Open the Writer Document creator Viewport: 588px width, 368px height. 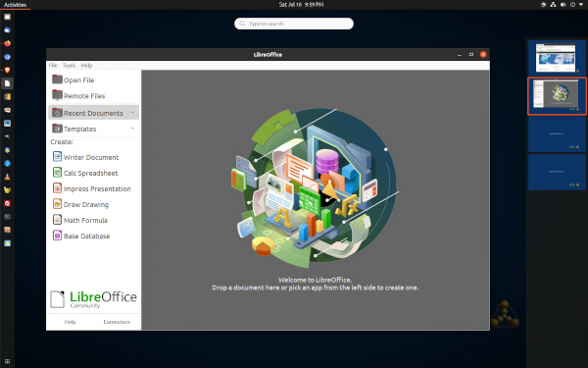(85, 157)
